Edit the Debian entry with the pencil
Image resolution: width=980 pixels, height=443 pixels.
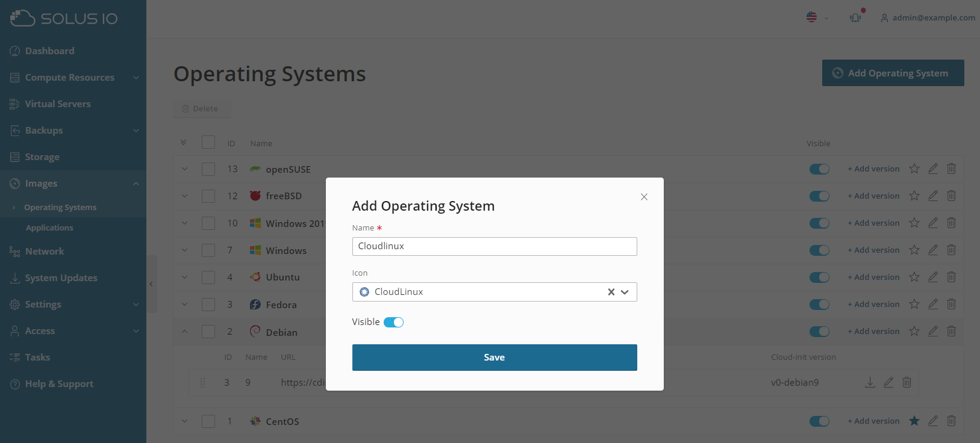click(x=933, y=331)
